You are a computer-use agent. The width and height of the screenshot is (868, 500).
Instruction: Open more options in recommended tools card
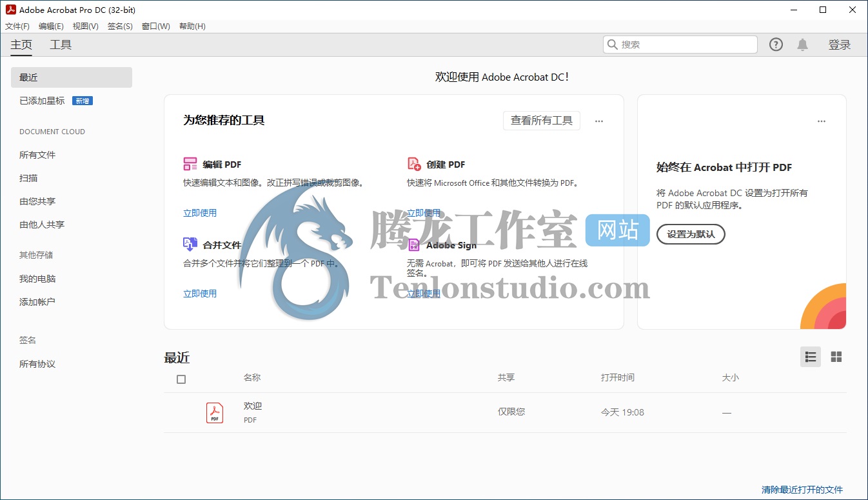(x=599, y=121)
